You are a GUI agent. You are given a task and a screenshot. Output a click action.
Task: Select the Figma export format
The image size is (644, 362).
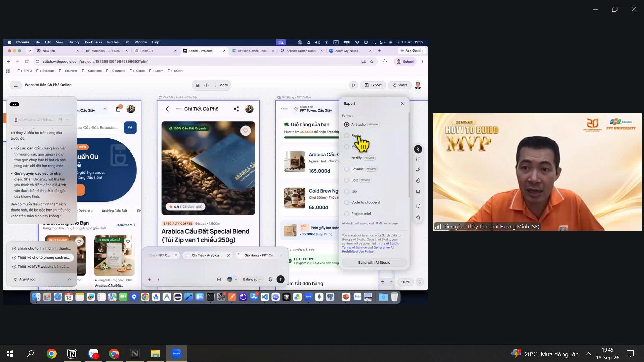[346, 136]
